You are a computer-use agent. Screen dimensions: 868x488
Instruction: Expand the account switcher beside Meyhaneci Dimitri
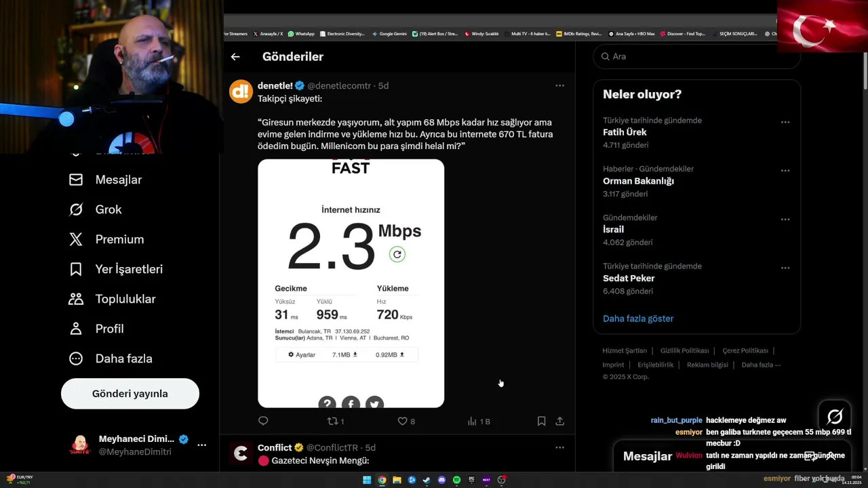[x=201, y=445]
